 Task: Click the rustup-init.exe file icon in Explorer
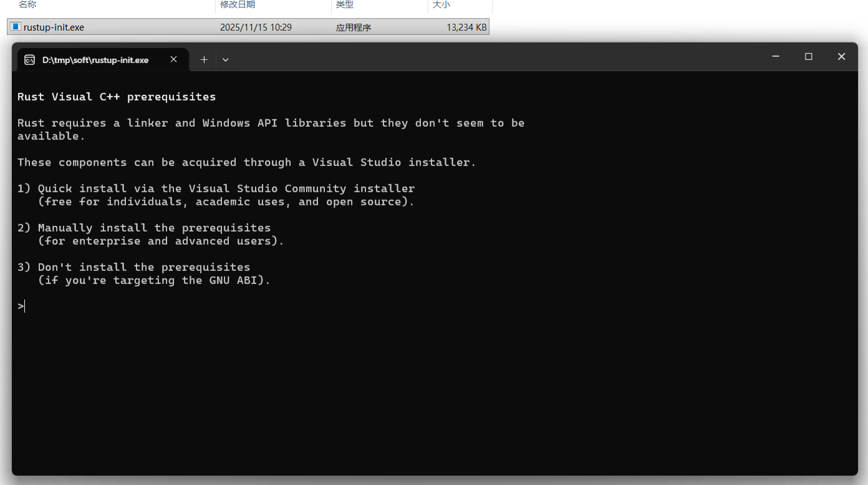pos(16,27)
